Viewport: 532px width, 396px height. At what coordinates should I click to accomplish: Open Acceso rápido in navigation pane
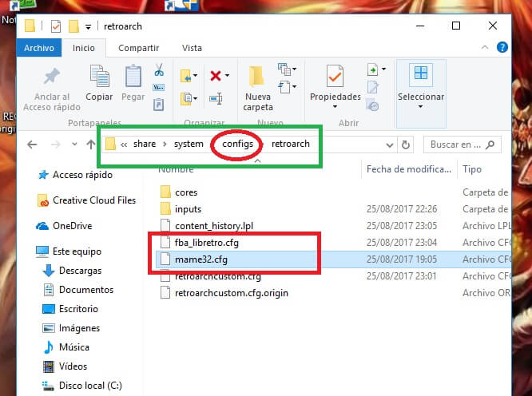pos(82,175)
